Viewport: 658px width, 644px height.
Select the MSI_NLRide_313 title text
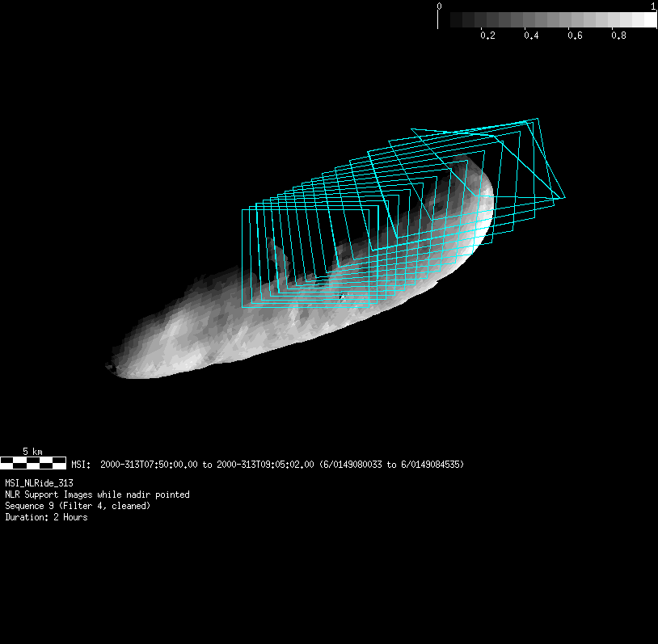pyautogui.click(x=39, y=482)
